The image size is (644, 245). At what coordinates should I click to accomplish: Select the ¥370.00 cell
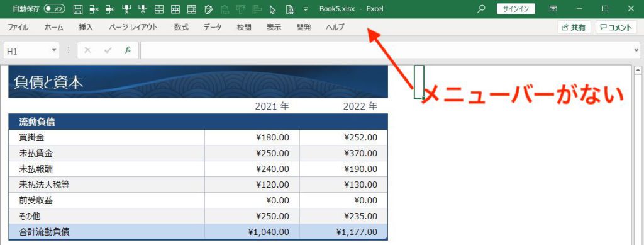344,153
